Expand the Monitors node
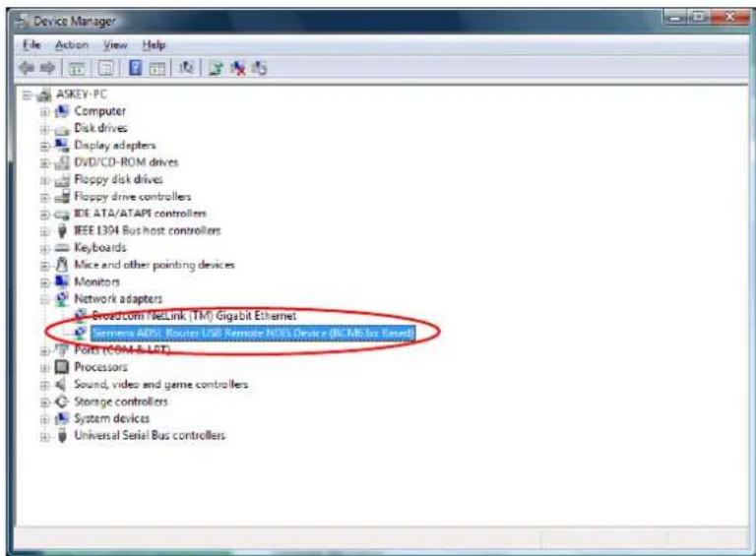The width and height of the screenshot is (756, 556). pyautogui.click(x=44, y=282)
